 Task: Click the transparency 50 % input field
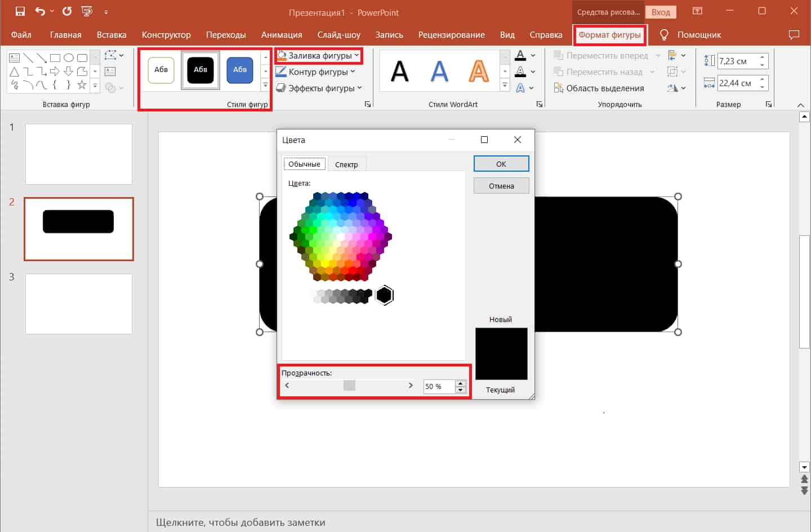[x=439, y=386]
